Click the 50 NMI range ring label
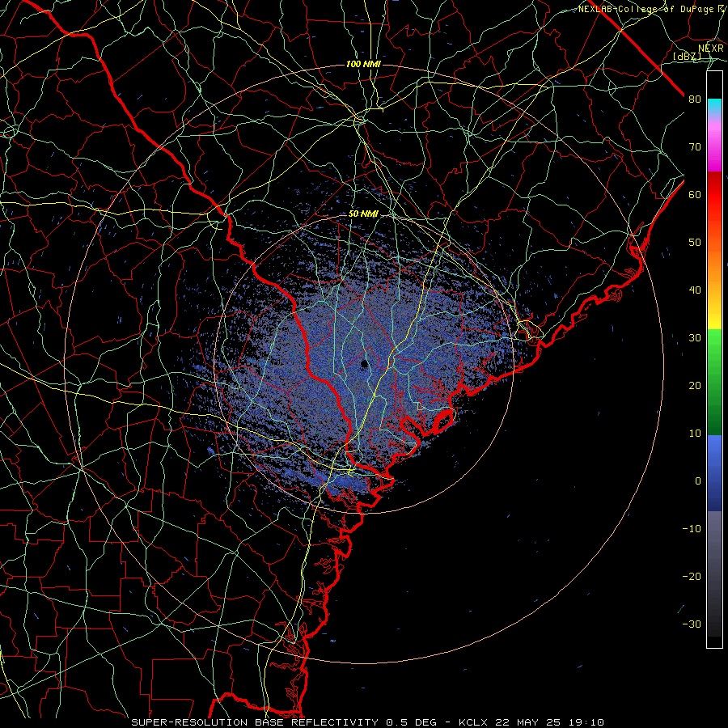This screenshot has height=728, width=728. 363,214
